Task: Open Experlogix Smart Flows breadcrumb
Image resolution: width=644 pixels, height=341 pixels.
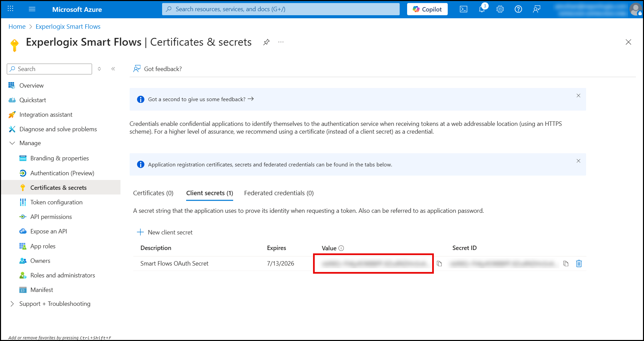Action: [x=68, y=26]
